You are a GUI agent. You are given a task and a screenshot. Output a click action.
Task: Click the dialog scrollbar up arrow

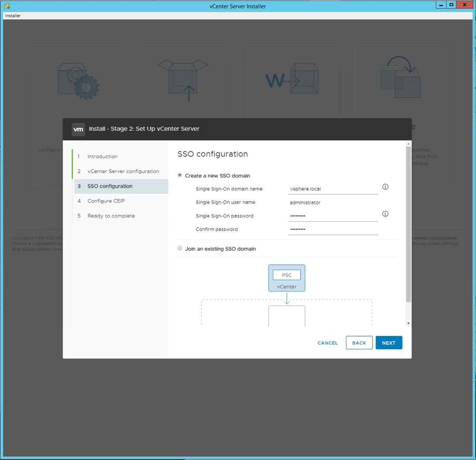(408, 144)
